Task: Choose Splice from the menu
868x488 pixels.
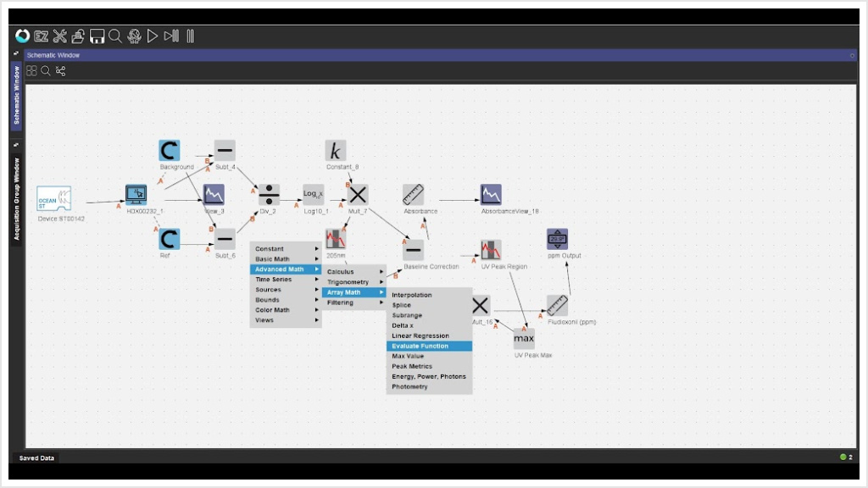Action: tap(429, 305)
